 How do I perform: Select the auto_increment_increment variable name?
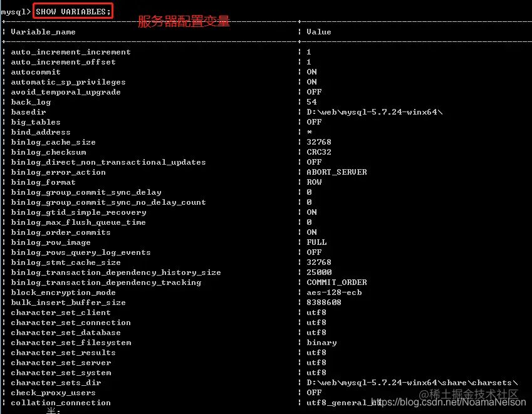coord(71,52)
